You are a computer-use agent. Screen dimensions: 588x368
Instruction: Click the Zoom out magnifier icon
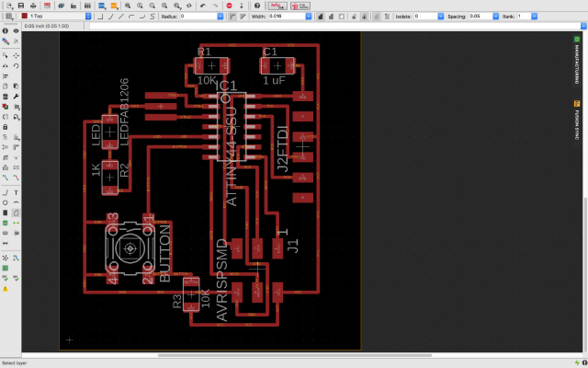pos(153,6)
